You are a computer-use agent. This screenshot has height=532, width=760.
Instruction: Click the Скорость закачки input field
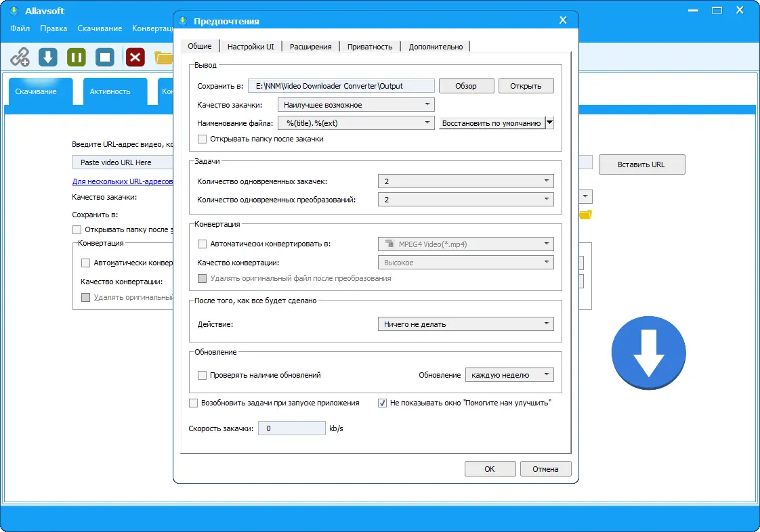(292, 428)
